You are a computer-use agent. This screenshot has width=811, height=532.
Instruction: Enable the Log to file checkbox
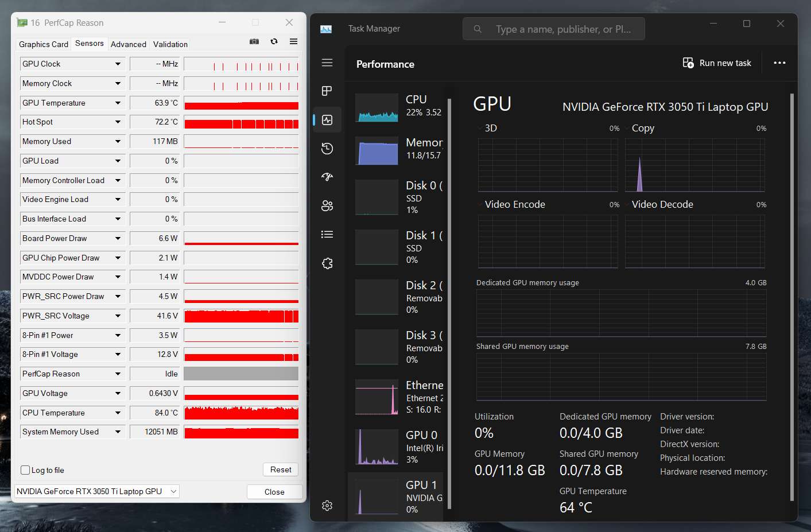point(25,470)
